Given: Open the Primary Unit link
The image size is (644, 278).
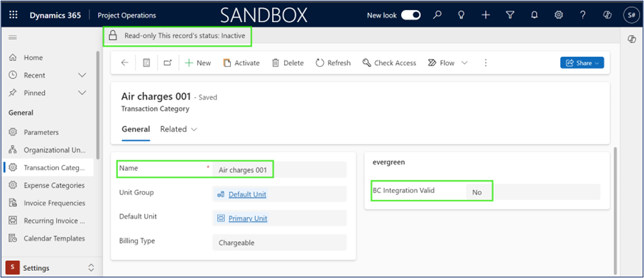Looking at the screenshot, I should point(248,218).
